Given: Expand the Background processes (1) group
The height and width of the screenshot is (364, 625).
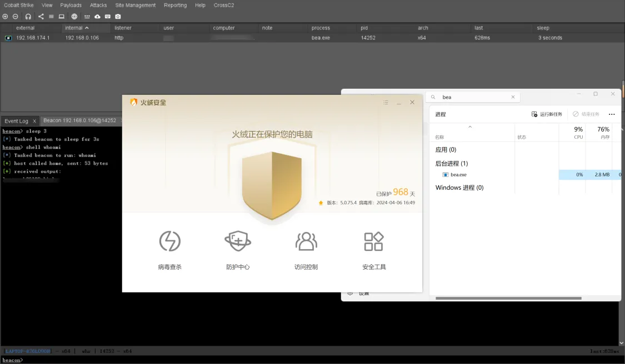Looking at the screenshot, I should (452, 164).
